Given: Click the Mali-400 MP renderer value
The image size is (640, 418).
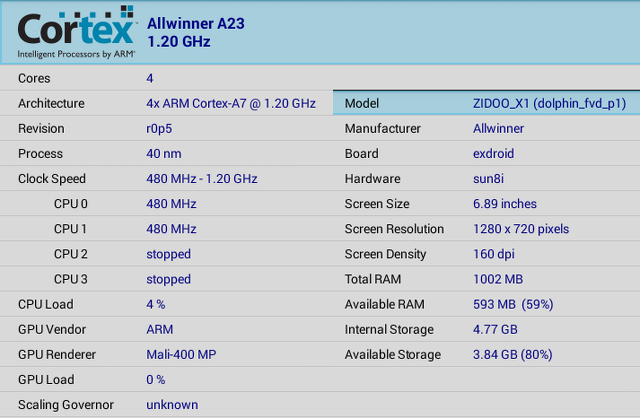Looking at the screenshot, I should pos(181,355).
